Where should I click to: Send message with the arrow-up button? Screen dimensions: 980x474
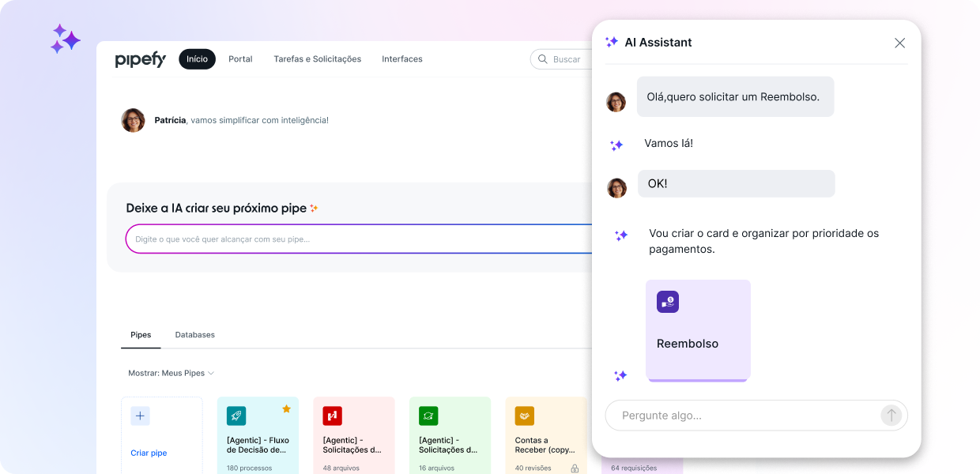click(891, 416)
